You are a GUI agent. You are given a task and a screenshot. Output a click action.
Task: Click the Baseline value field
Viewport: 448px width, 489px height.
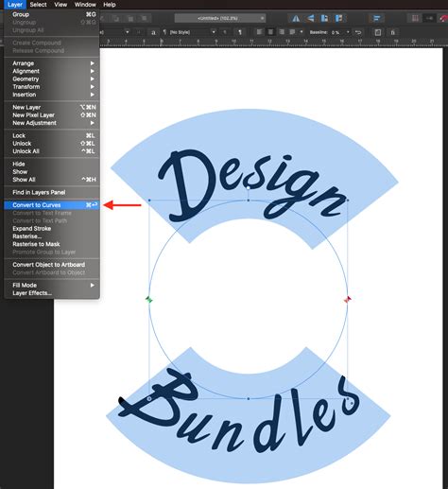(336, 32)
